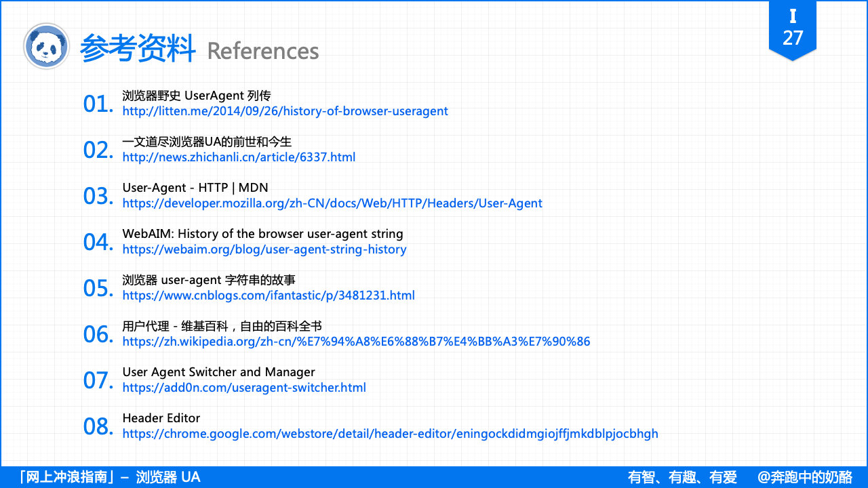This screenshot has width=868, height=488.
Task: Open the litten.me history-of-browser-useragent link
Action: click(x=285, y=111)
